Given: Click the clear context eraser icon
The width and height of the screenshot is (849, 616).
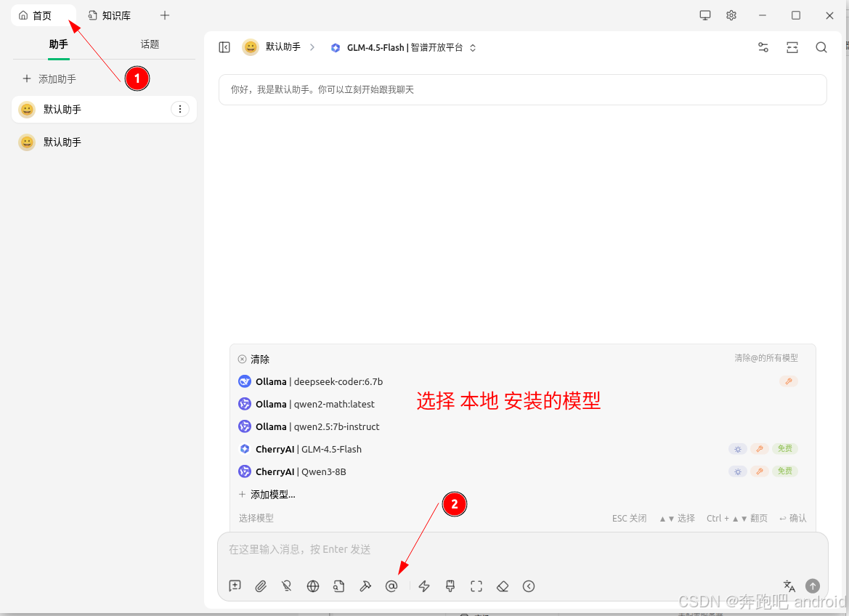Looking at the screenshot, I should pyautogui.click(x=502, y=586).
